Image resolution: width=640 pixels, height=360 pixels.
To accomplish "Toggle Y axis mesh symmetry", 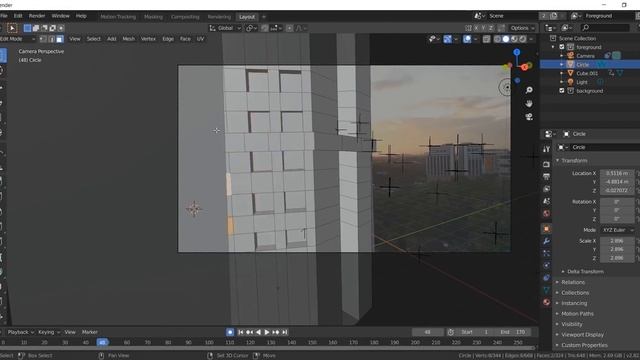I will click(483, 28).
